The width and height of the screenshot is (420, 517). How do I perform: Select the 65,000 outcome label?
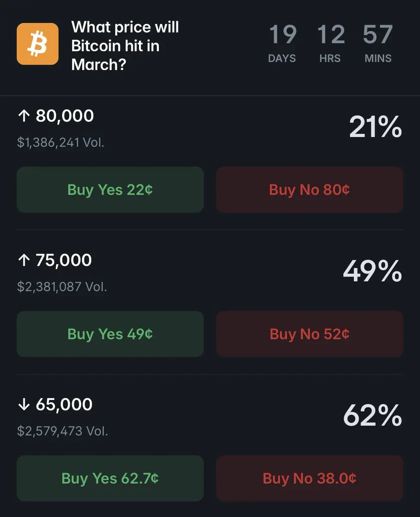tap(64, 405)
